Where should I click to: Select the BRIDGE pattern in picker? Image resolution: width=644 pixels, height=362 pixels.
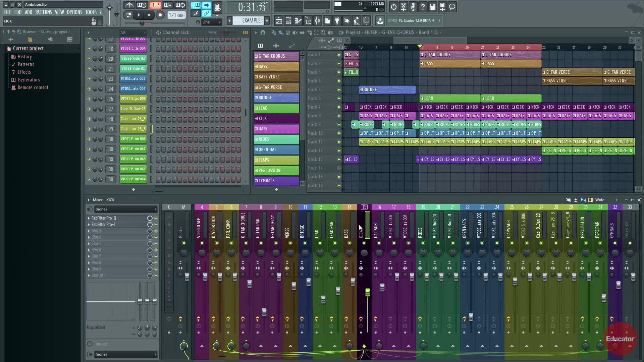click(x=276, y=98)
